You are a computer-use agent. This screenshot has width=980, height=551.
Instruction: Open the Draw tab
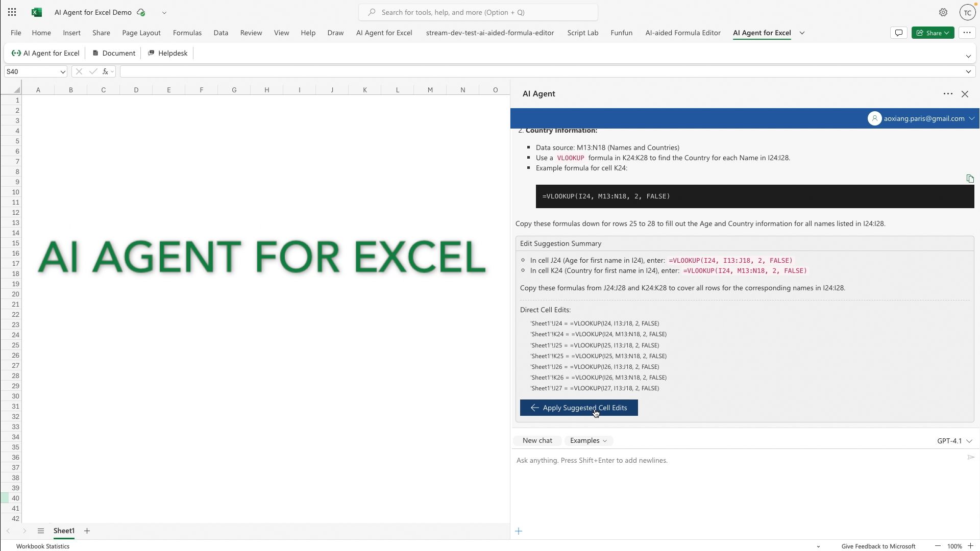[335, 33]
